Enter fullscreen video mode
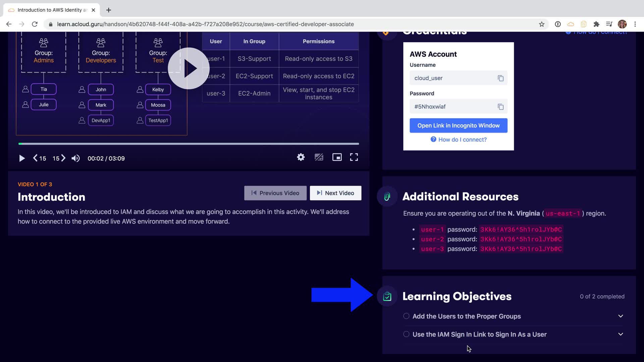Viewport: 644px width, 362px height. pyautogui.click(x=354, y=157)
